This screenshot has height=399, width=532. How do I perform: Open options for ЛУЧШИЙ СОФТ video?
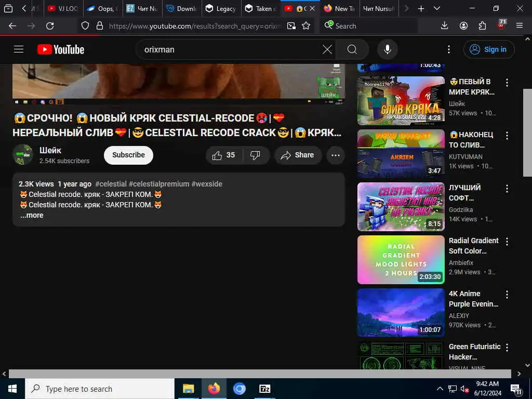coord(507,188)
